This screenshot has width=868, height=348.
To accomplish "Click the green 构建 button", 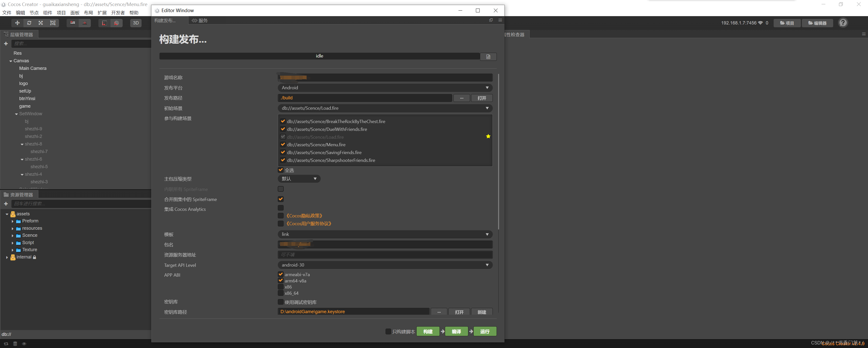I will 428,332.
